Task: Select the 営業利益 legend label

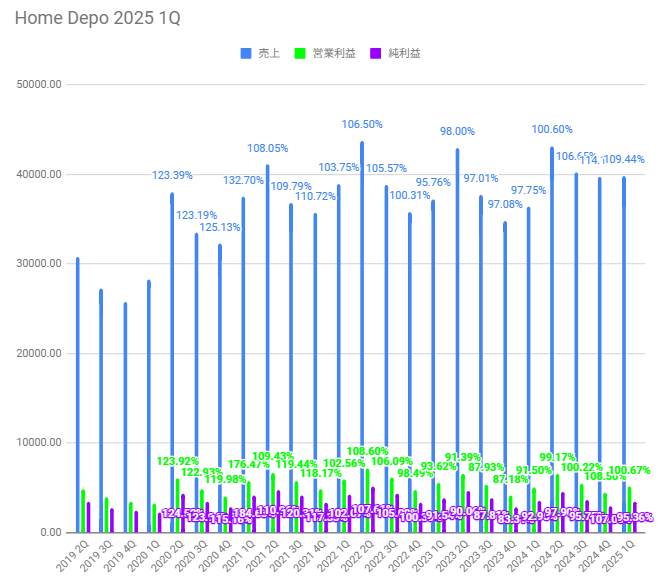Action: pos(334,54)
